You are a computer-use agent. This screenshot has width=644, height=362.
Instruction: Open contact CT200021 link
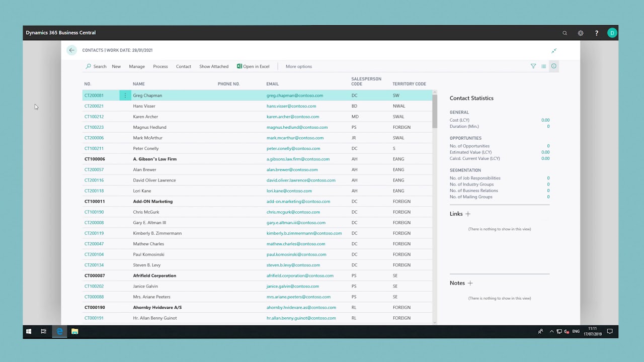[x=94, y=106]
